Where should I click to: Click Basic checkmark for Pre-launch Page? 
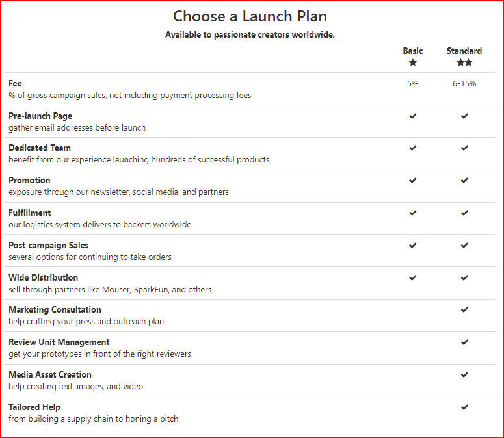tap(412, 116)
